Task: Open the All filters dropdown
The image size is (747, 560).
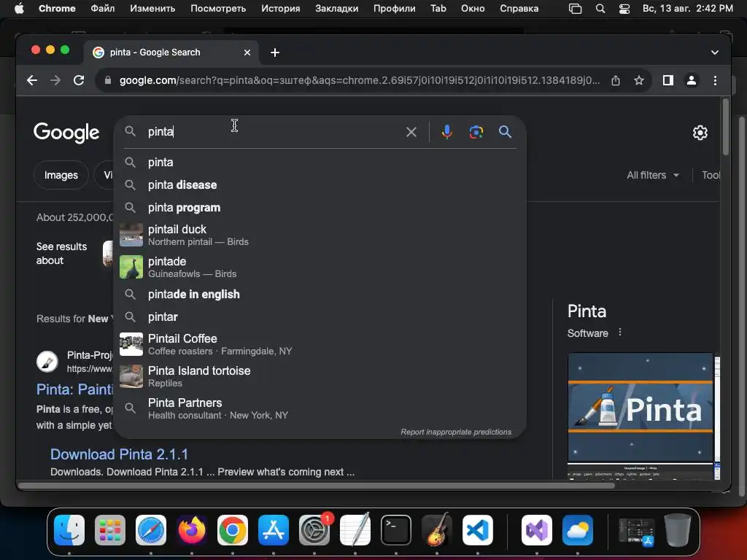Action: 653,175
